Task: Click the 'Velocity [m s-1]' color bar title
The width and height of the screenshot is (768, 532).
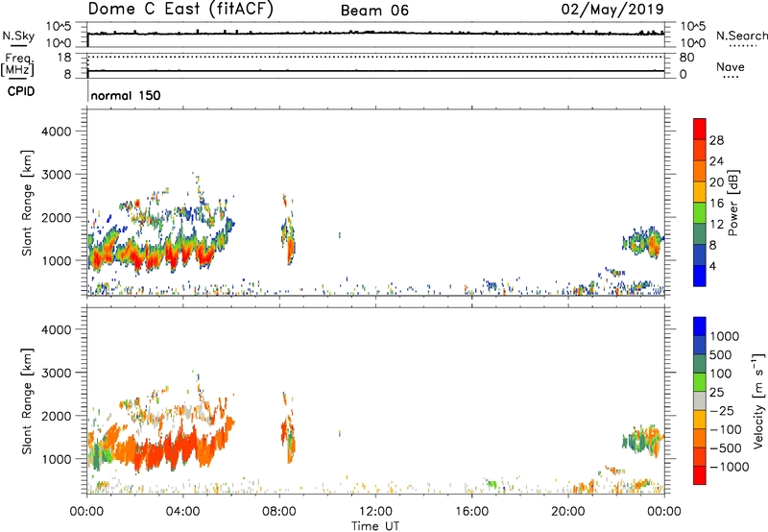Action: pyautogui.click(x=758, y=400)
